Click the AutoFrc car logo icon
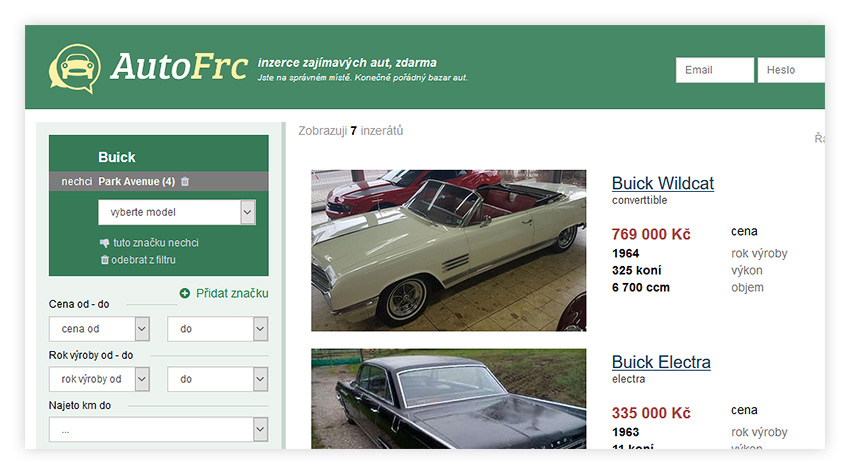The image size is (850, 474). pos(75,68)
